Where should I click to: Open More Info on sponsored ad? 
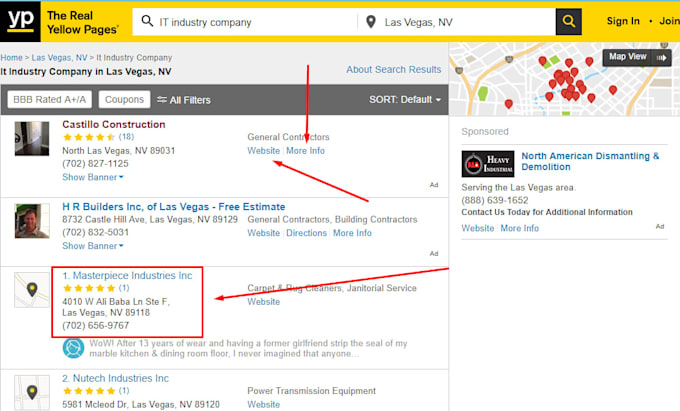click(x=520, y=228)
